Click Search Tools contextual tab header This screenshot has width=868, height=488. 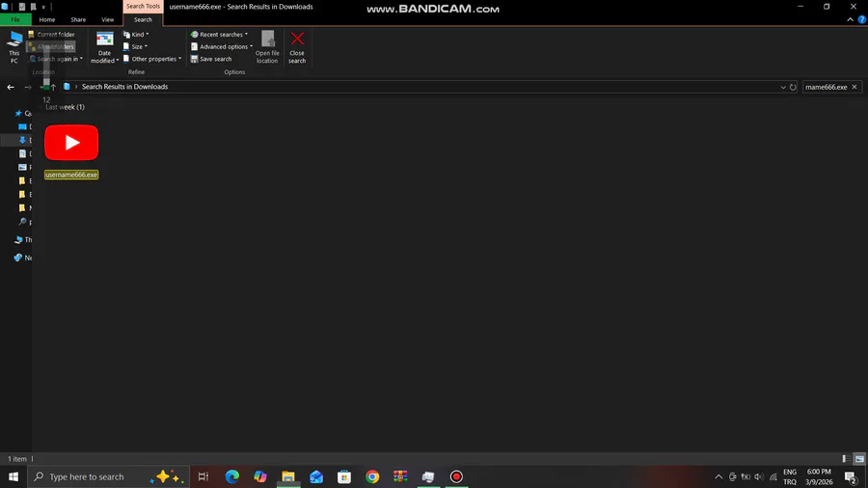(x=143, y=6)
